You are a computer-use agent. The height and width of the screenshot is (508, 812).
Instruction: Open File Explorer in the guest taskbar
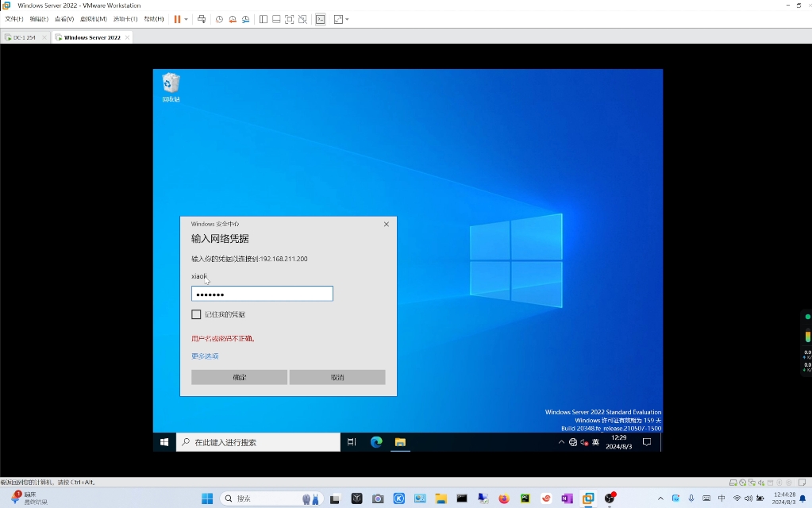click(x=400, y=442)
